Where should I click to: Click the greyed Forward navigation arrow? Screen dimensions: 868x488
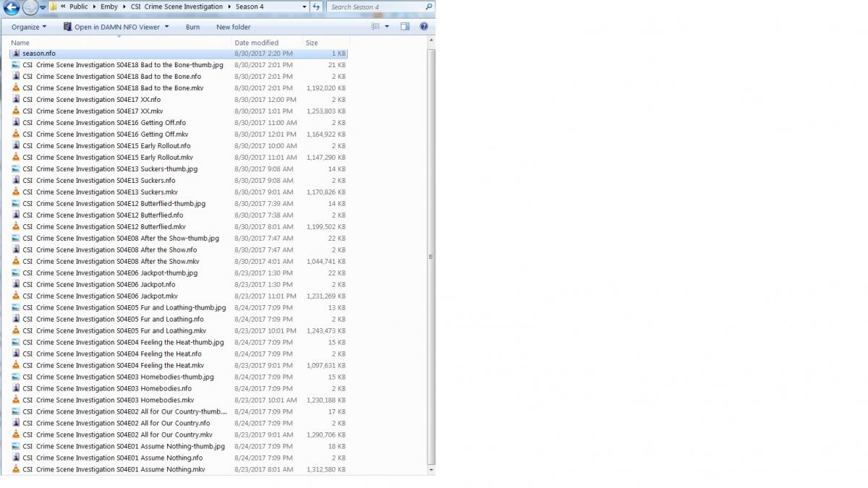point(30,7)
